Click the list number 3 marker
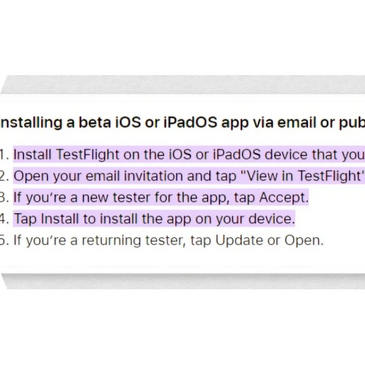 click(x=4, y=198)
